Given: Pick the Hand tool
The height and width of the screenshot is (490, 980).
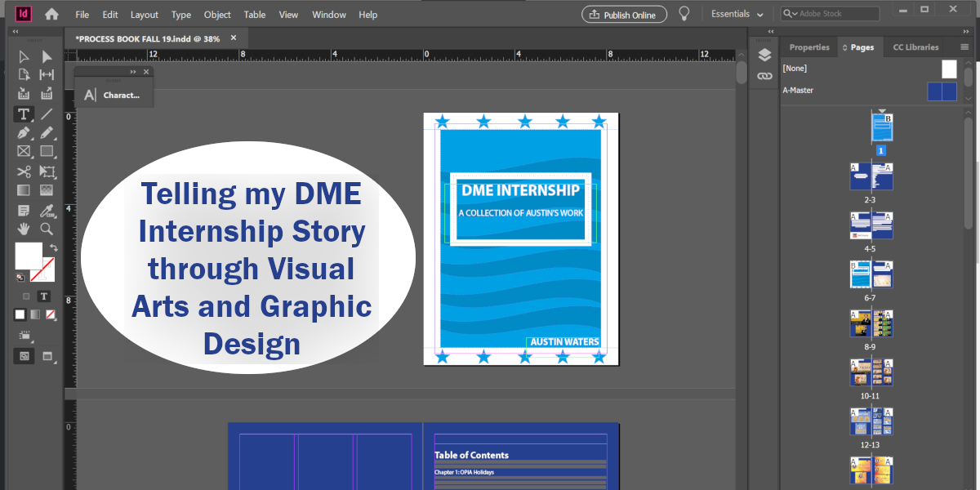Looking at the screenshot, I should pos(24,229).
